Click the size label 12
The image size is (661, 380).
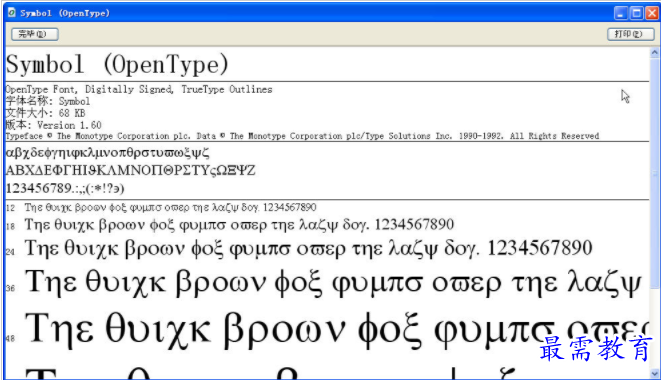point(11,208)
